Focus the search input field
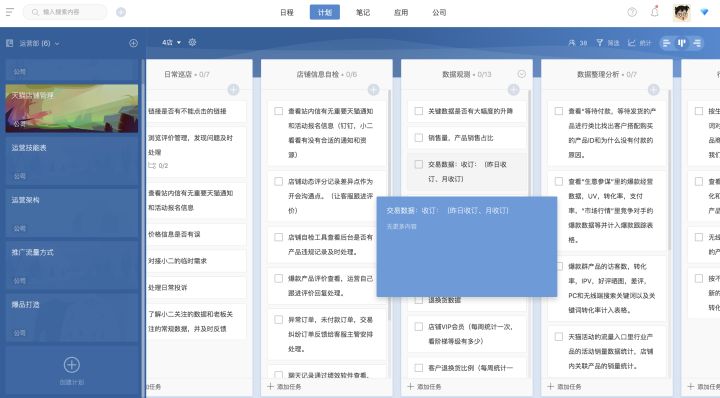Image resolution: width=720 pixels, height=398 pixels. pyautogui.click(x=65, y=12)
